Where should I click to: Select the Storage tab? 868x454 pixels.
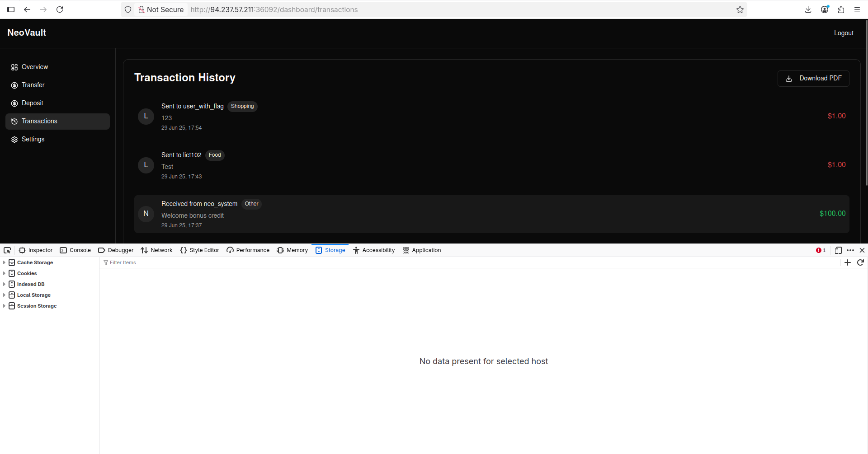tap(330, 250)
